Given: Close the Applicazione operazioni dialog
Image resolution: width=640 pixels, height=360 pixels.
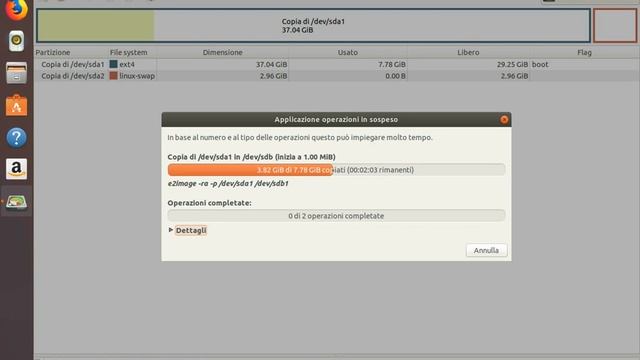Looking at the screenshot, I should click(504, 120).
